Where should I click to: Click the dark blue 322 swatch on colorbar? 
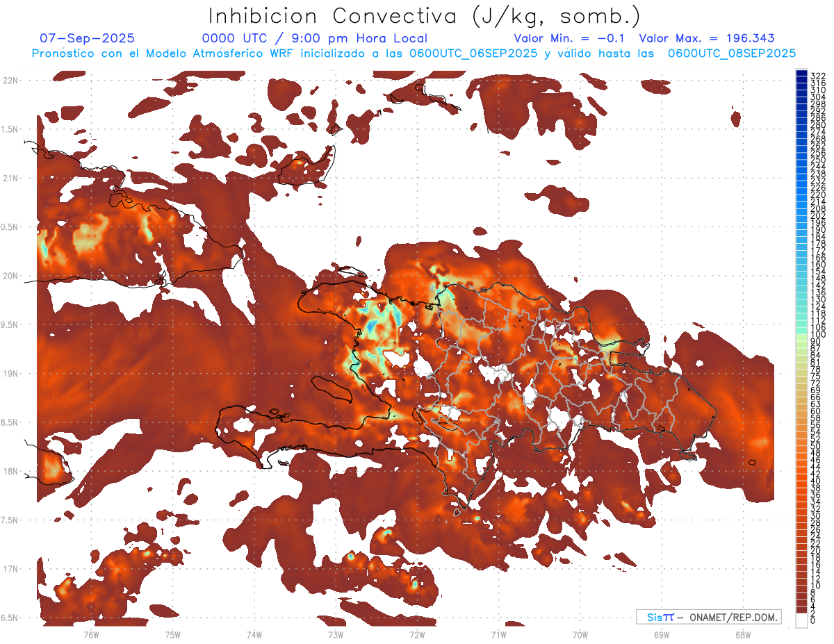(x=801, y=75)
